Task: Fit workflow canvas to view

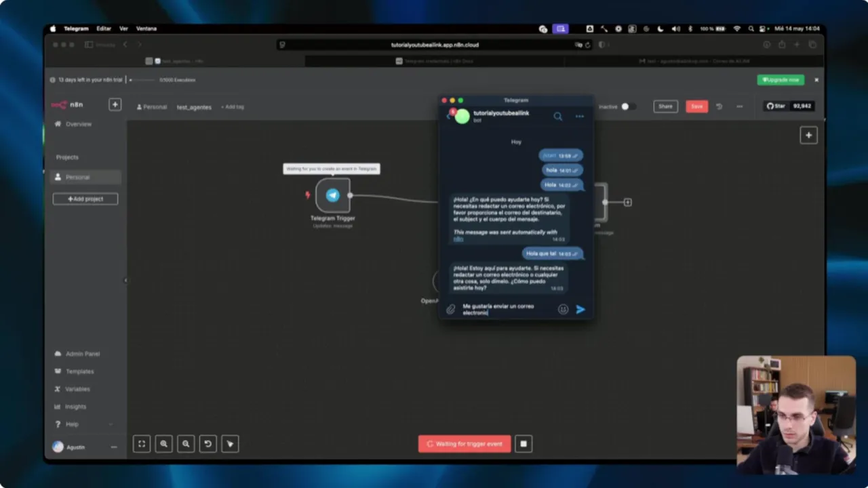Action: point(142,444)
